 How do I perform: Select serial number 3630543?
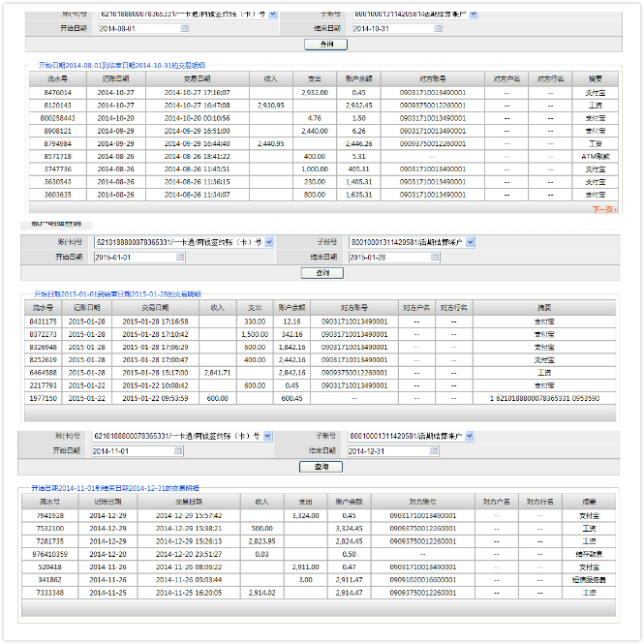pyautogui.click(x=58, y=181)
